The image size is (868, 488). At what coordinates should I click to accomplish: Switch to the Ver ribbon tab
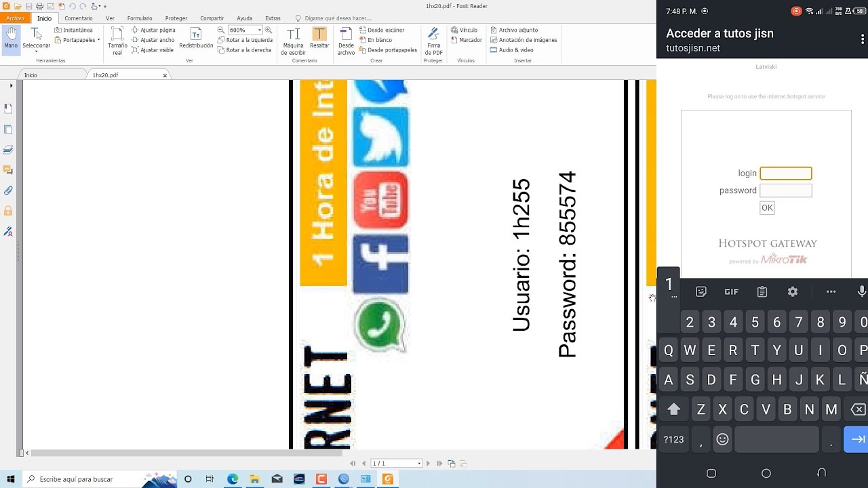pos(110,18)
